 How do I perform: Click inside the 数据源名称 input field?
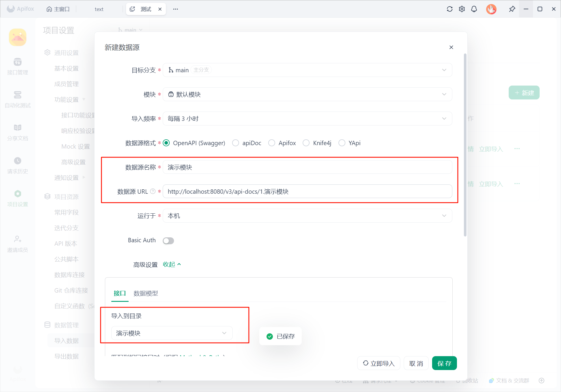(x=307, y=167)
